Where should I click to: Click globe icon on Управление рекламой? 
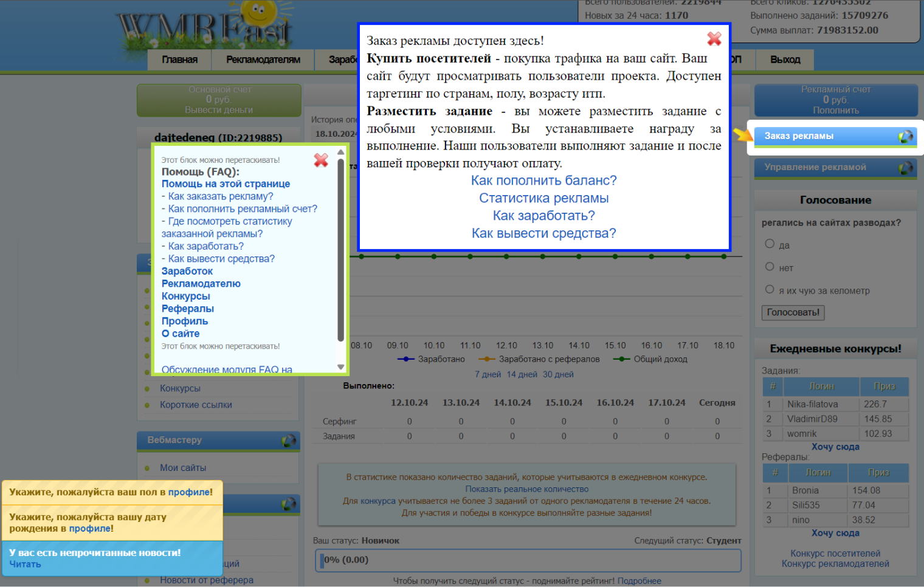905,168
